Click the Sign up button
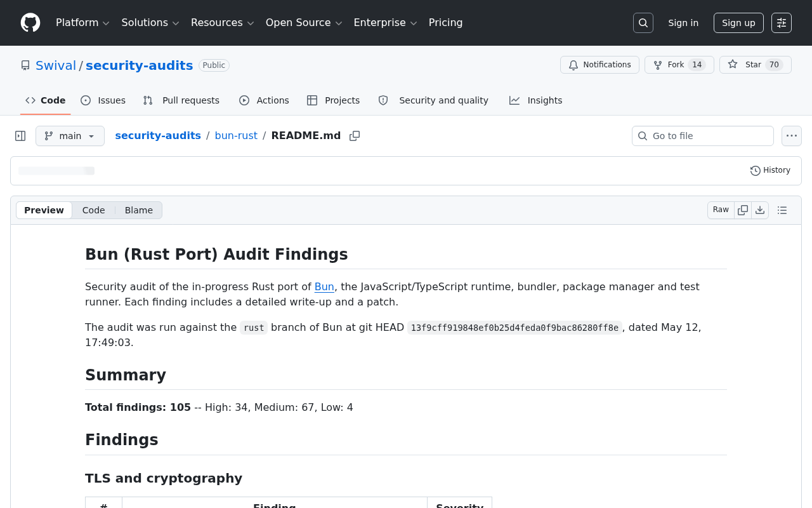This screenshot has height=508, width=812. (738, 23)
